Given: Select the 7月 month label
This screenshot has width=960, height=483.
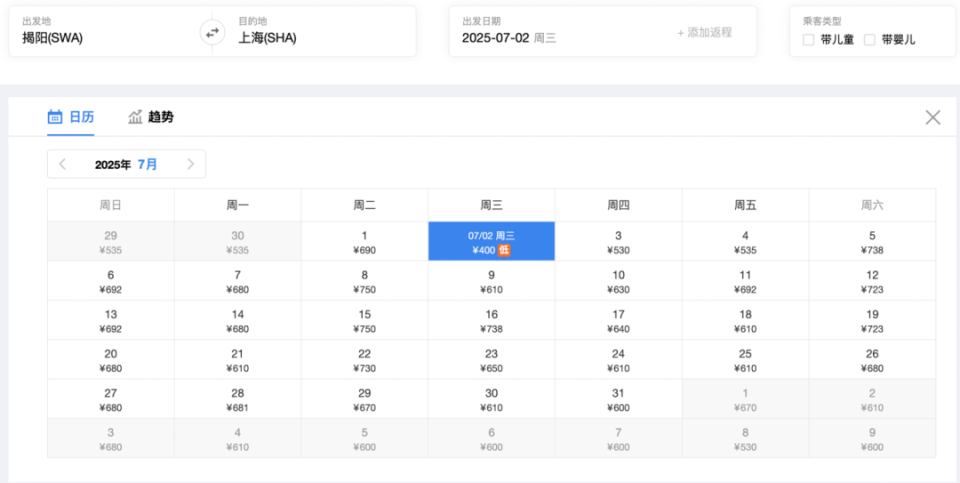Looking at the screenshot, I should pos(148,164).
